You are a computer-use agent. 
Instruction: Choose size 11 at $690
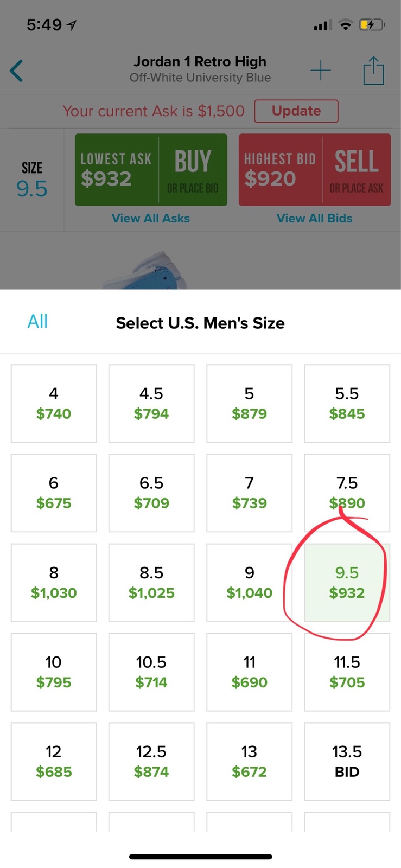click(x=249, y=672)
